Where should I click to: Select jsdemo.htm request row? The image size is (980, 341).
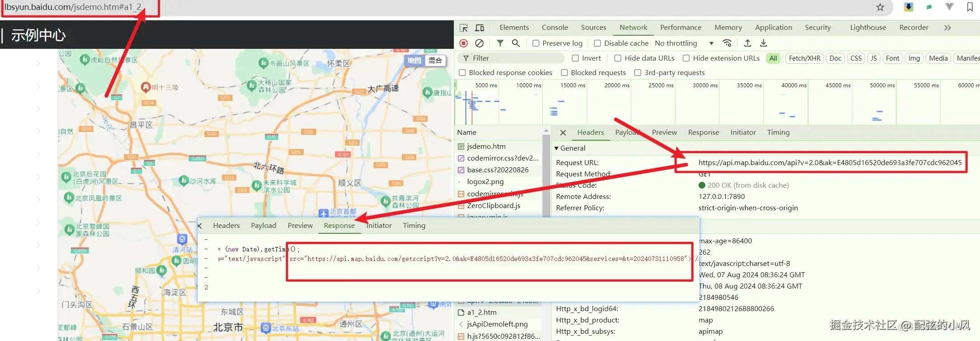[498, 146]
